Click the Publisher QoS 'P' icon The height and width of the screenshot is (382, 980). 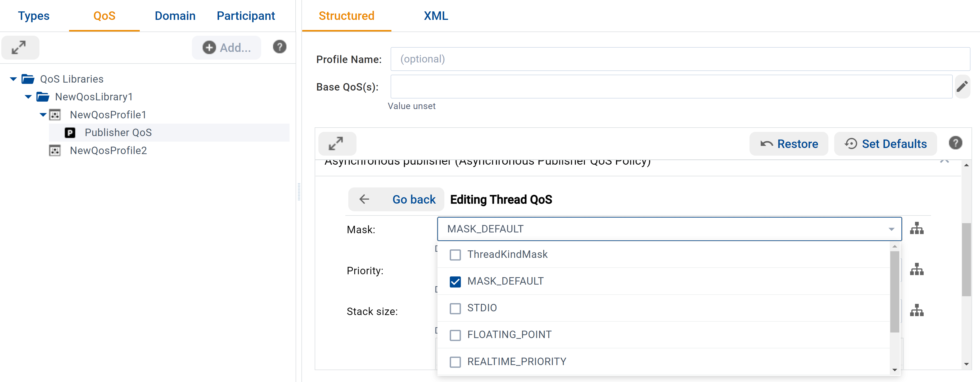(x=70, y=133)
